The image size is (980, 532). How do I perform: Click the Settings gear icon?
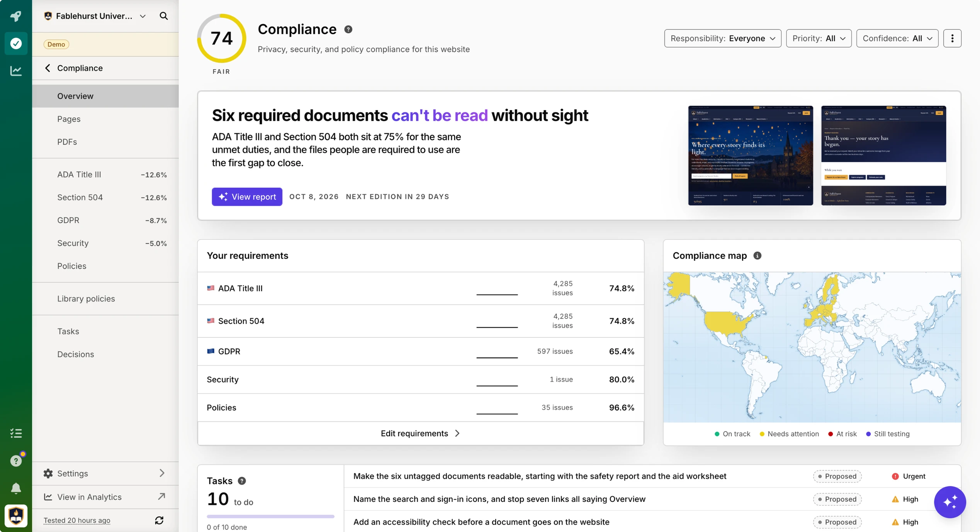tap(48, 473)
